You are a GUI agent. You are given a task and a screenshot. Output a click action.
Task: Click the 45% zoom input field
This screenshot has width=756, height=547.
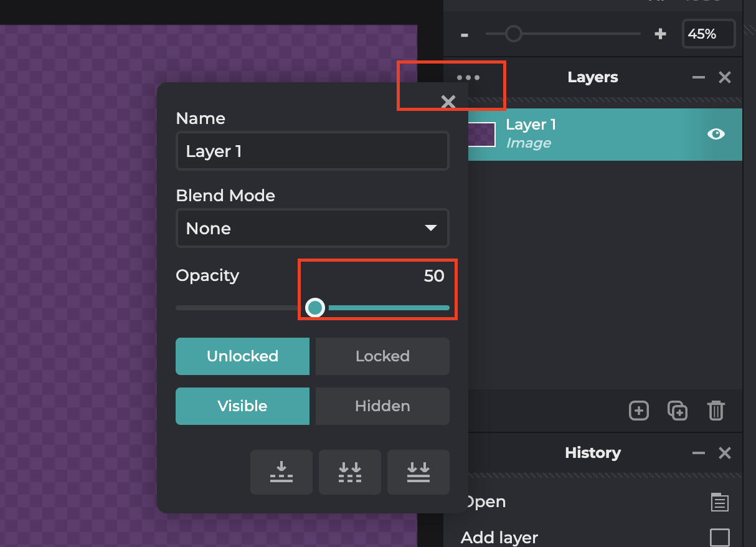pyautogui.click(x=709, y=34)
